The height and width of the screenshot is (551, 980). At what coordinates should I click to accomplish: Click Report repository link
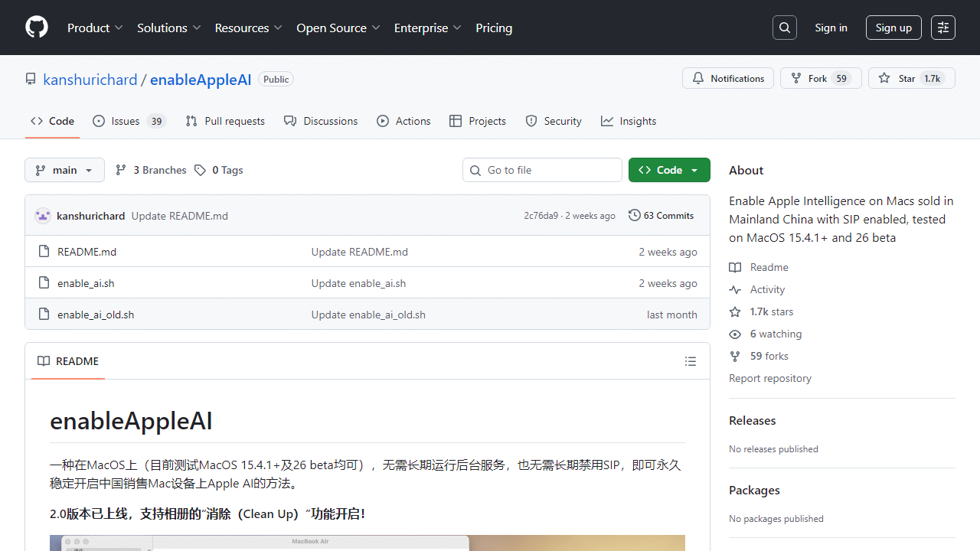coord(770,378)
